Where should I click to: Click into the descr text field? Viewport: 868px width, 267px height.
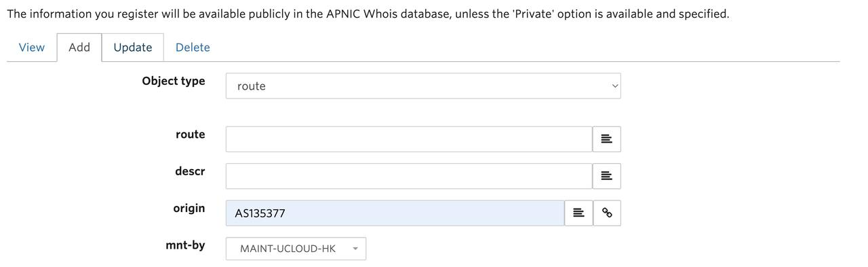[x=409, y=176]
